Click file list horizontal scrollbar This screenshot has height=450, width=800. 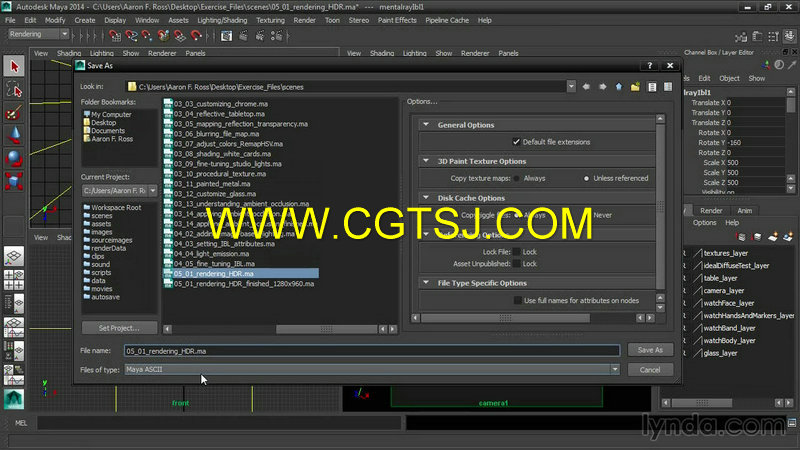click(x=327, y=329)
